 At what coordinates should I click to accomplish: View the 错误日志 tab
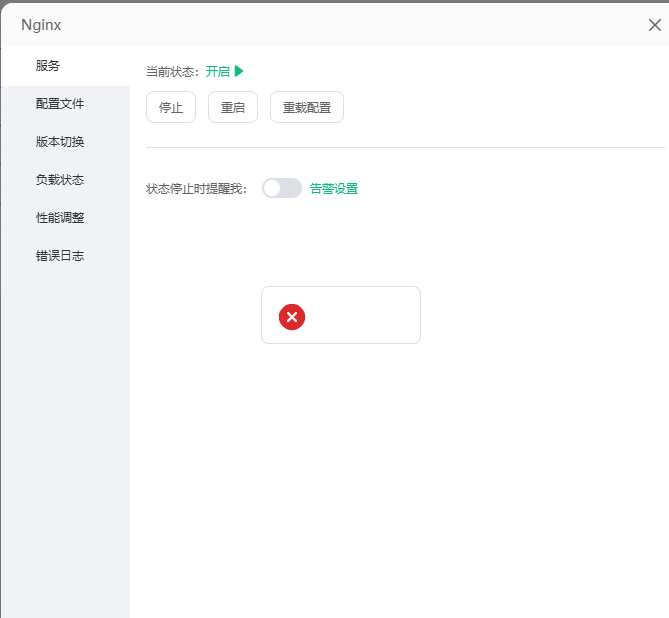pyautogui.click(x=65, y=256)
